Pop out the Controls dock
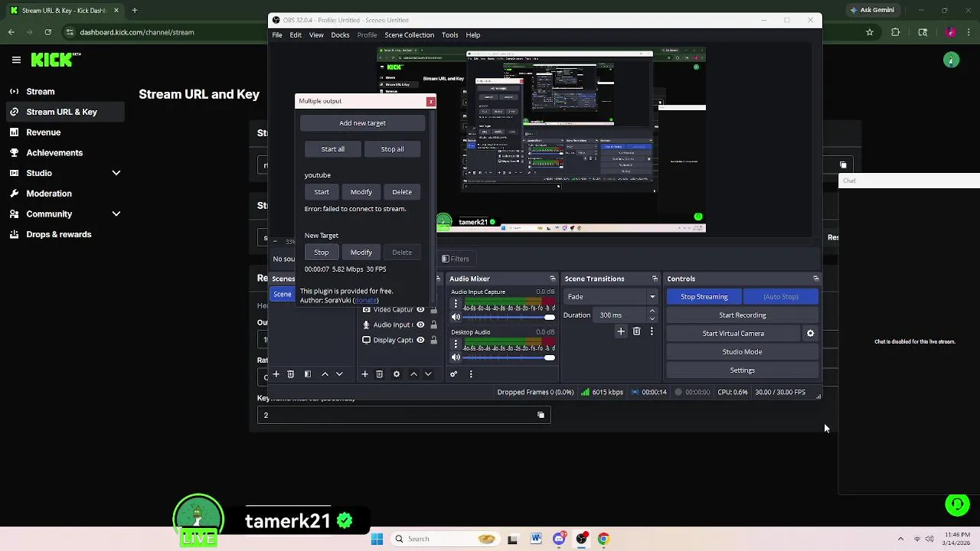This screenshot has height=551, width=980. (815, 279)
